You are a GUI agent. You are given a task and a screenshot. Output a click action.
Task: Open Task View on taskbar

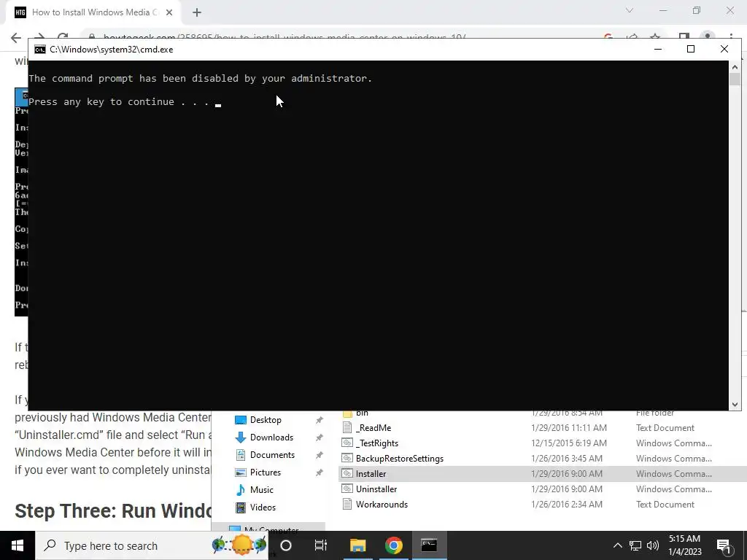[321, 545]
